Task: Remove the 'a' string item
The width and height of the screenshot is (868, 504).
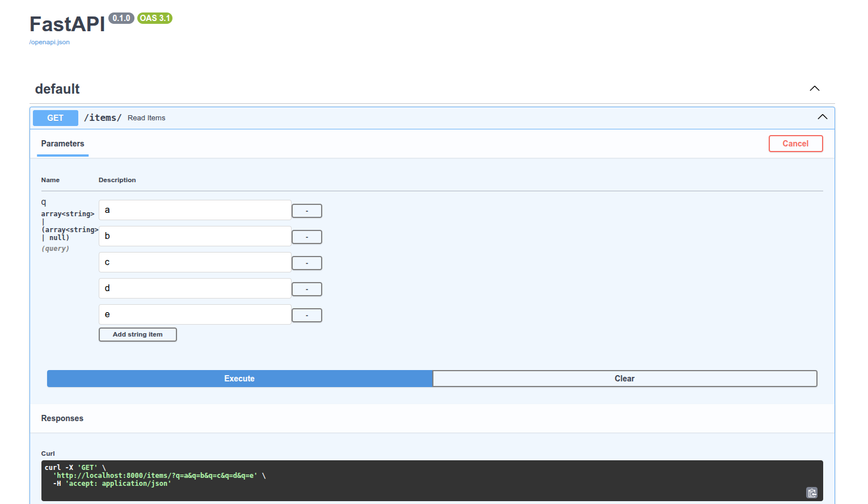Action: point(306,211)
